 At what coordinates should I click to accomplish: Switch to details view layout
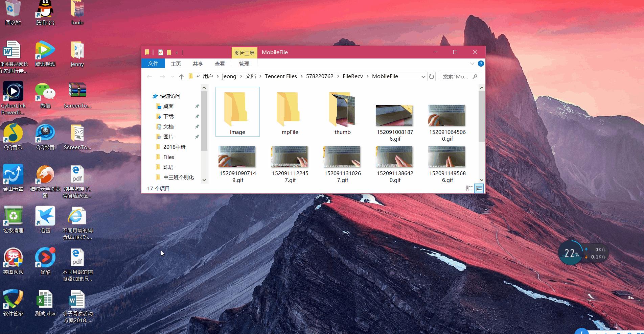pyautogui.click(x=469, y=189)
